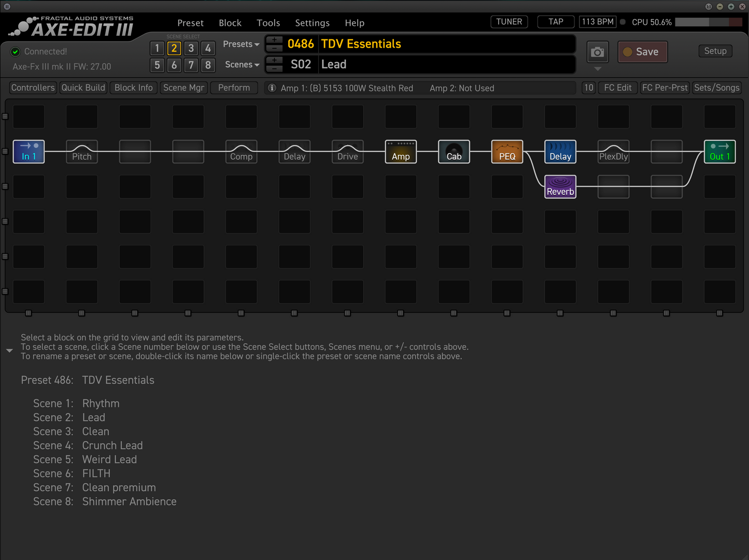This screenshot has width=749, height=560.
Task: Switch to Scene 1 Rhythm
Action: (157, 48)
